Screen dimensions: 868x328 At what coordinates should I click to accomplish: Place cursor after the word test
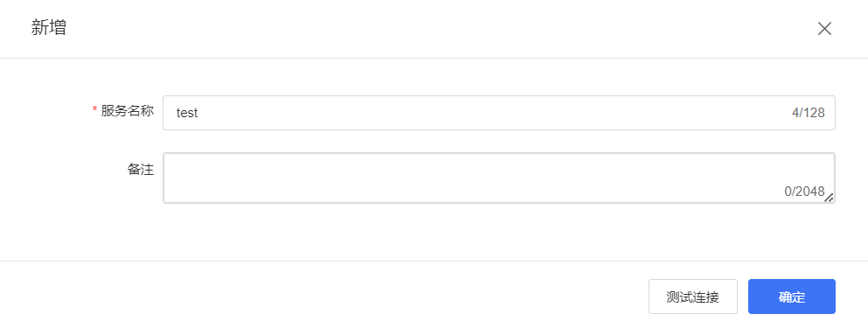pyautogui.click(x=198, y=113)
